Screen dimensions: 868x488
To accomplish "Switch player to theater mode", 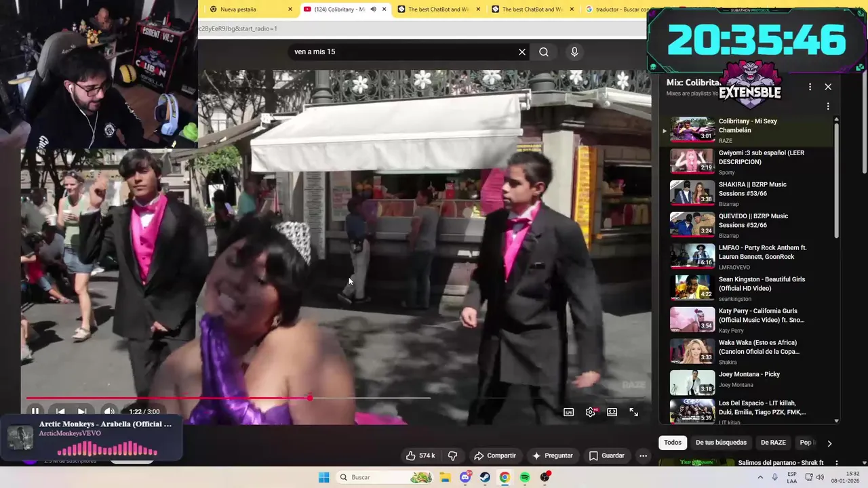I will coord(612,412).
